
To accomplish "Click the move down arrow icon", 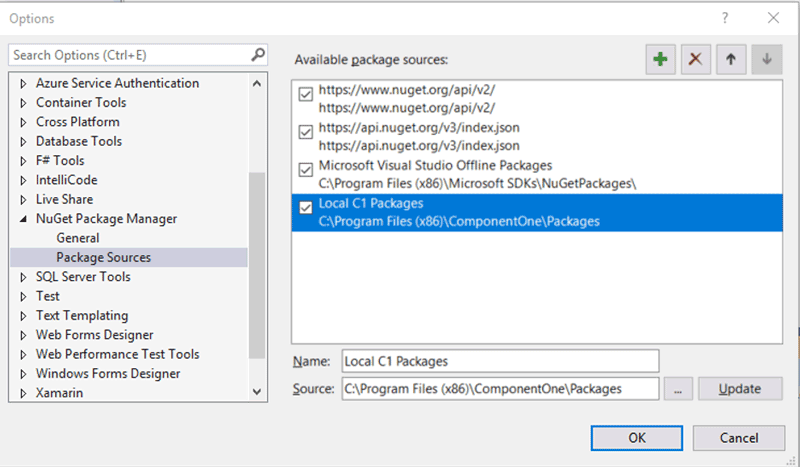I will pyautogui.click(x=767, y=60).
